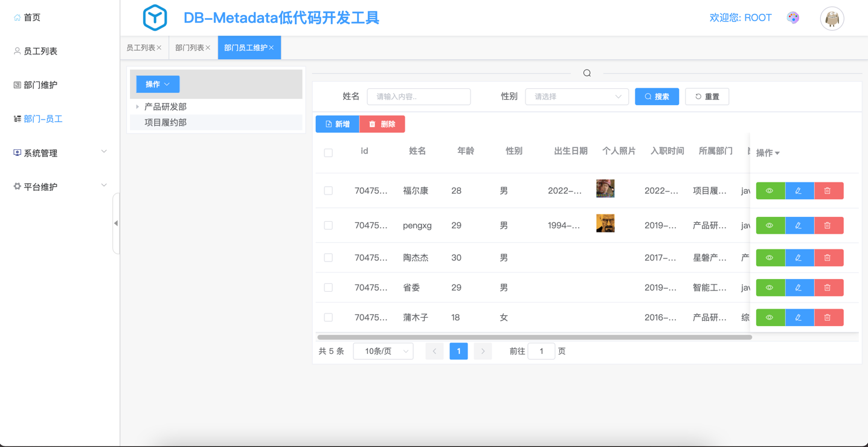The width and height of the screenshot is (868, 447).
Task: Click the 新增 button
Action: (x=337, y=124)
